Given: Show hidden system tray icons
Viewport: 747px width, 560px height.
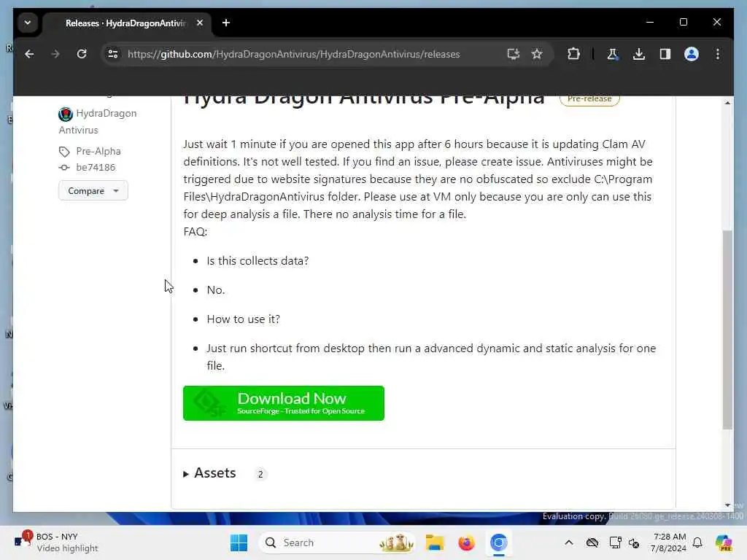Looking at the screenshot, I should click(x=569, y=542).
